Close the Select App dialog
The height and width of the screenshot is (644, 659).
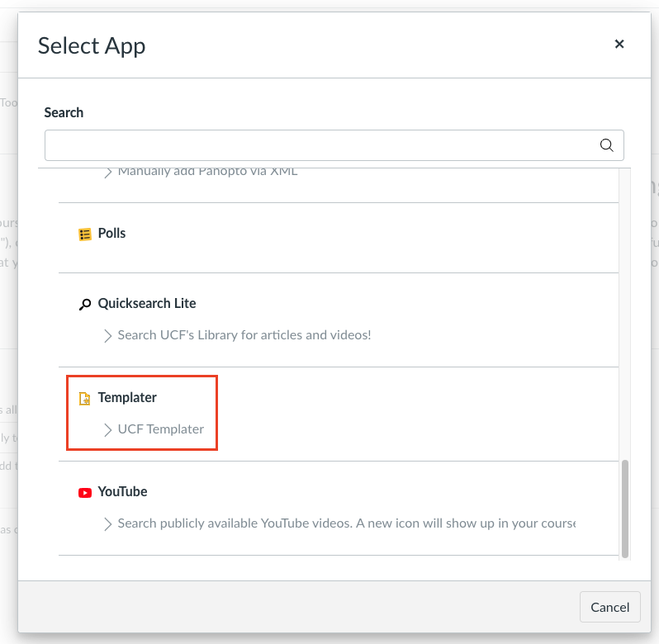[x=619, y=45]
